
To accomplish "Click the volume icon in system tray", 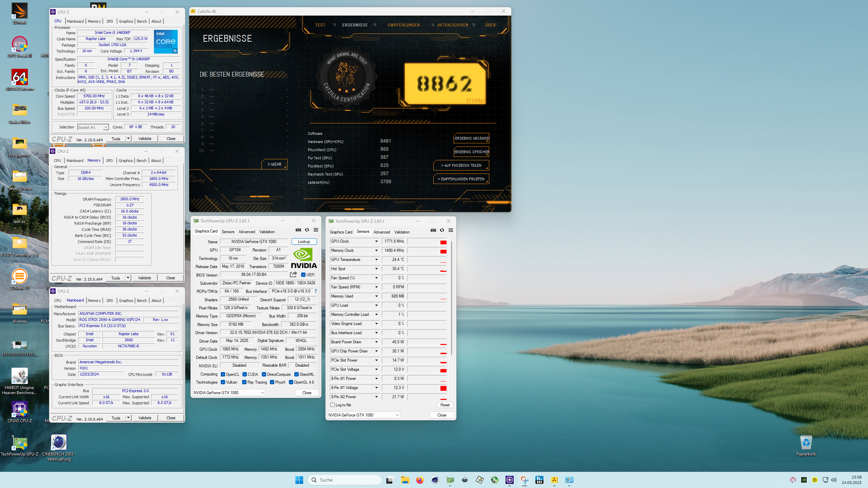I will pos(834,480).
